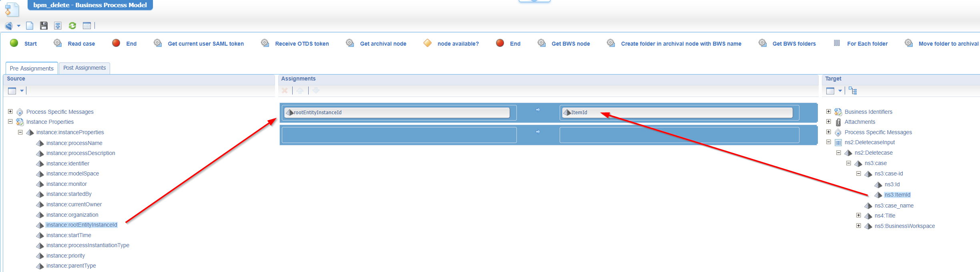Click the Source panel view window icon

(x=12, y=91)
